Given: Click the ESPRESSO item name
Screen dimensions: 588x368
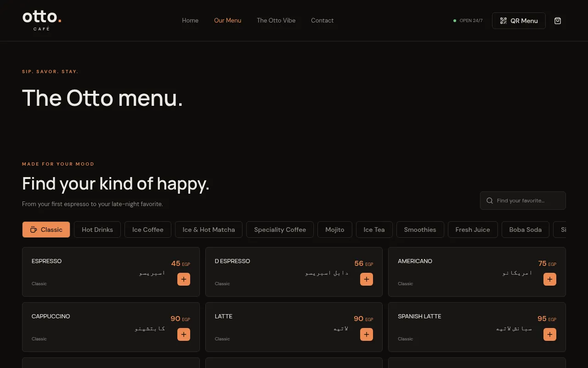Looking at the screenshot, I should tap(46, 261).
